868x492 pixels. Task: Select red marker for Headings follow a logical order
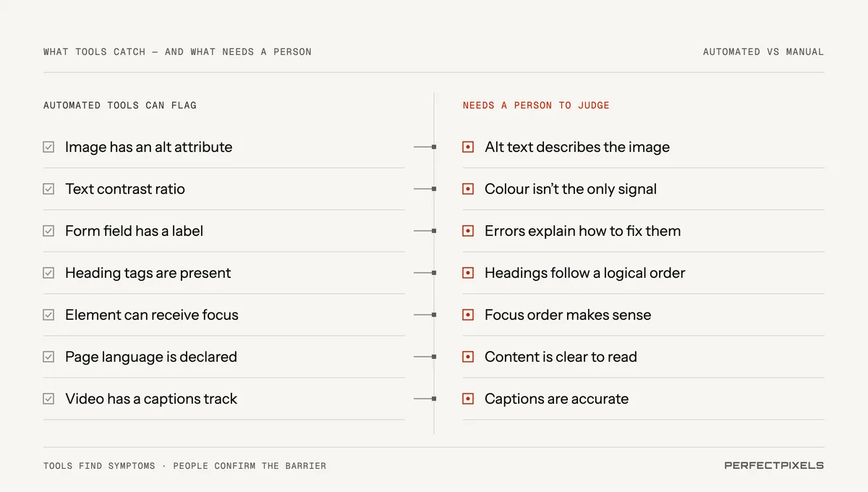468,273
